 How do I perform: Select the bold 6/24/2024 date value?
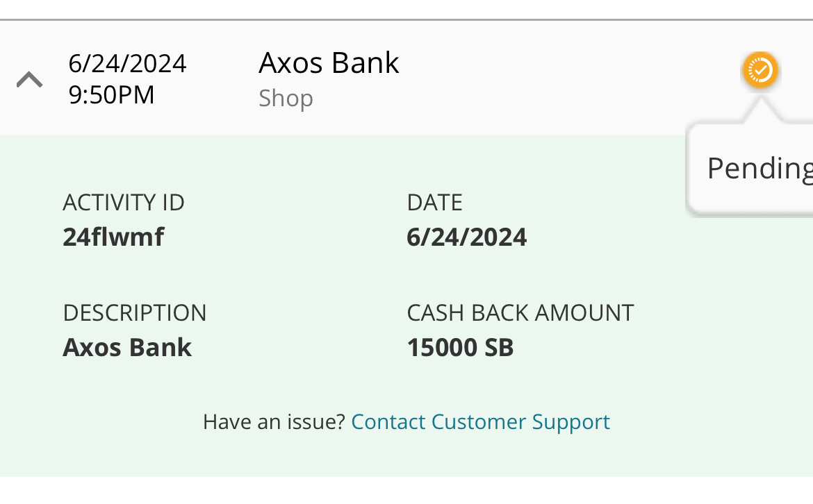click(x=467, y=237)
